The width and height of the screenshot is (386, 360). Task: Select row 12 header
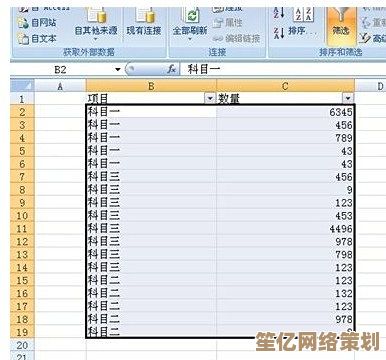click(x=22, y=241)
